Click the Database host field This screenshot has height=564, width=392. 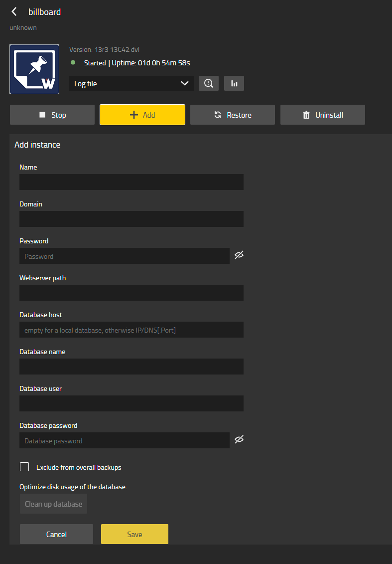pyautogui.click(x=131, y=330)
